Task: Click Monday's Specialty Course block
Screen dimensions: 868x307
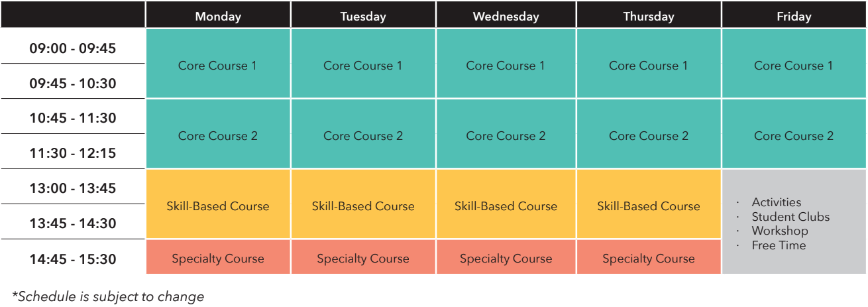Action: click(218, 259)
